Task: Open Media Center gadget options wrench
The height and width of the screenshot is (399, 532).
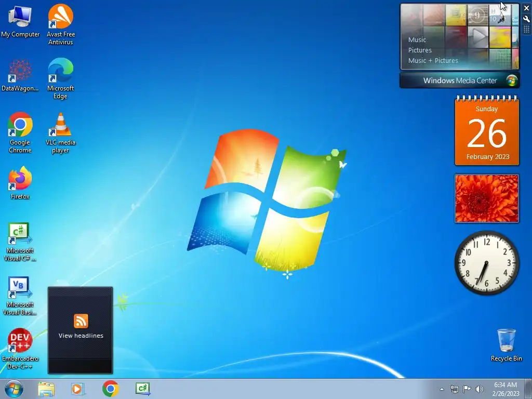Action: 527,19
